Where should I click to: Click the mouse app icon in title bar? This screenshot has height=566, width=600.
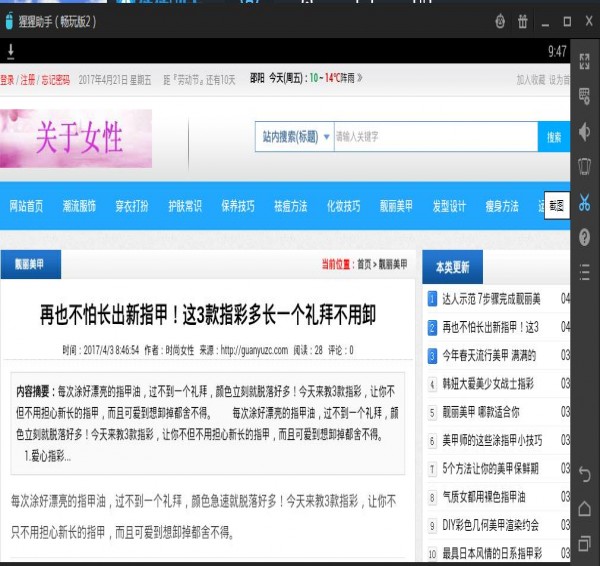9,21
